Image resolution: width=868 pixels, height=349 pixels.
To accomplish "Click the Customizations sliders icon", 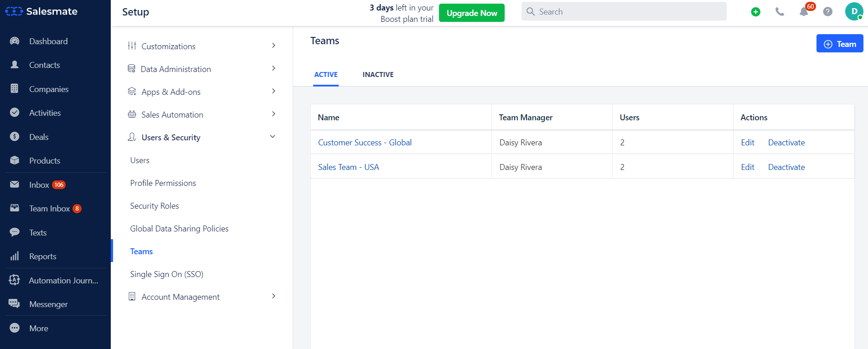I will pos(132,46).
